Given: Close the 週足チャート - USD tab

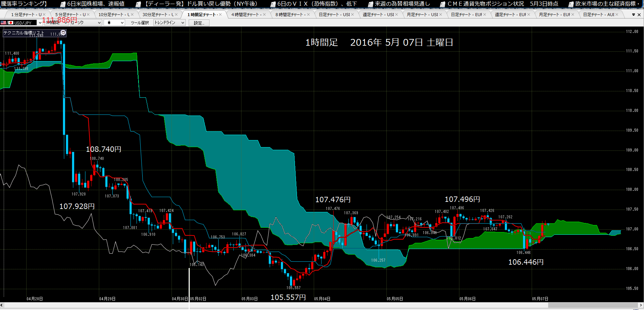Looking at the screenshot, I should (x=396, y=14).
